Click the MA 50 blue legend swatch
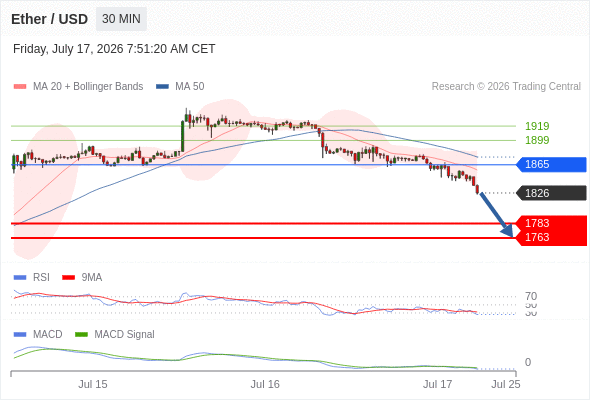 (x=163, y=87)
